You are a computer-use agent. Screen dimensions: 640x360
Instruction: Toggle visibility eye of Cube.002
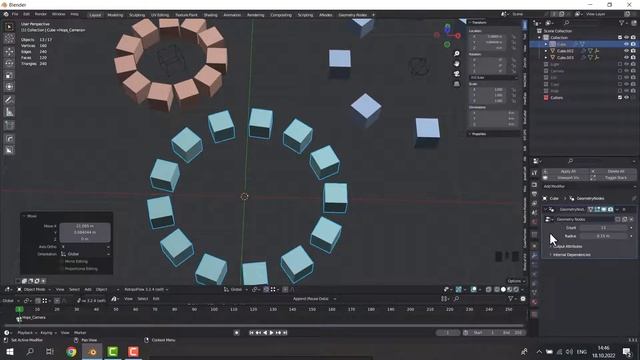pos(626,51)
